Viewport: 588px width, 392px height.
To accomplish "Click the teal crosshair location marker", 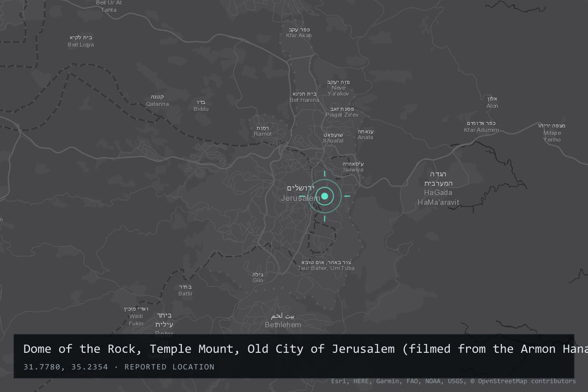I will 324,196.
